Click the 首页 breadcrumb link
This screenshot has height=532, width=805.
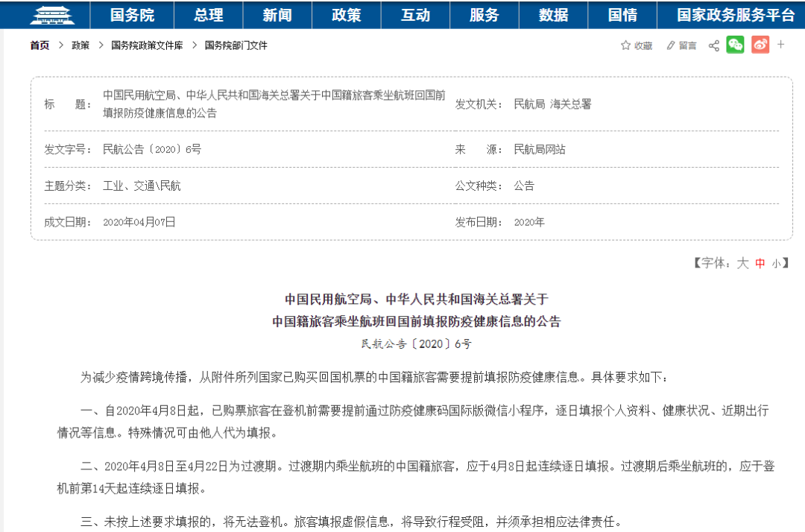[x=40, y=45]
